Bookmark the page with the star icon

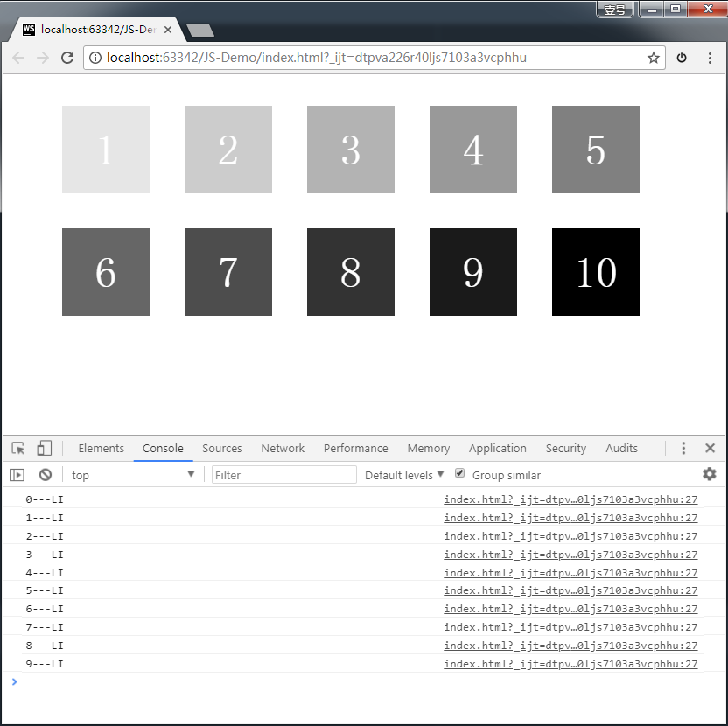653,58
